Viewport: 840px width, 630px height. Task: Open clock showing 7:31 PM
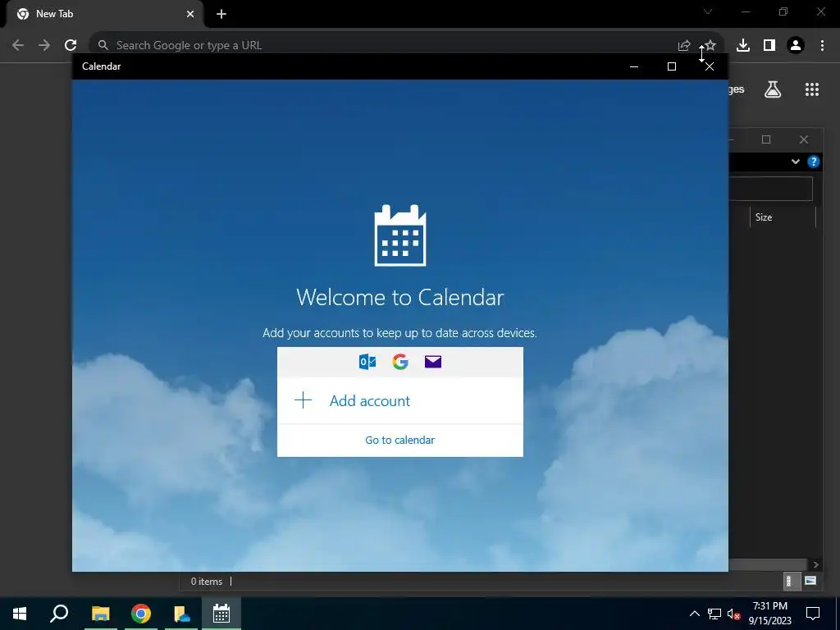[769, 614]
